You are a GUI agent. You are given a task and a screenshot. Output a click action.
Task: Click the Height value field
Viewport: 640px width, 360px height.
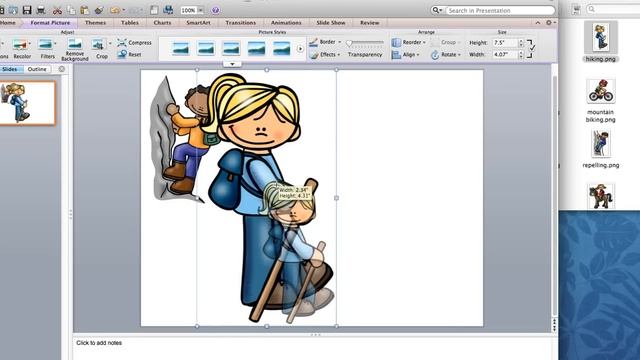click(x=505, y=42)
